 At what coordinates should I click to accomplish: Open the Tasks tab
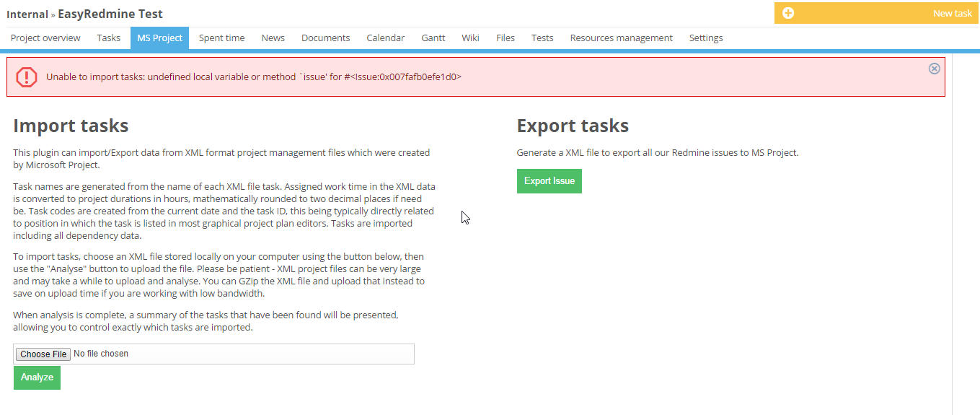click(109, 38)
